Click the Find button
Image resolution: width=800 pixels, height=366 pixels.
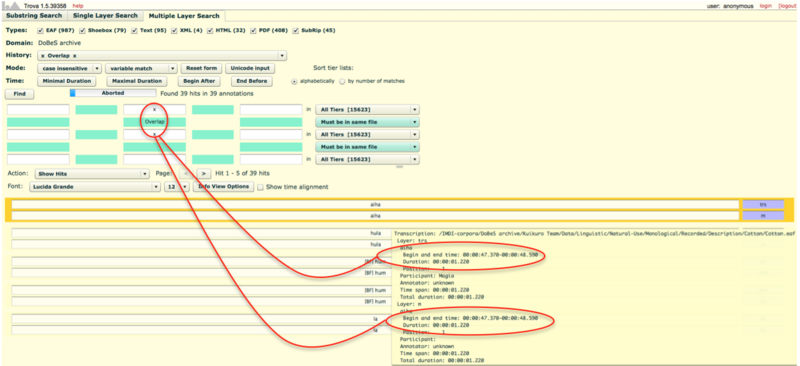[x=19, y=94]
